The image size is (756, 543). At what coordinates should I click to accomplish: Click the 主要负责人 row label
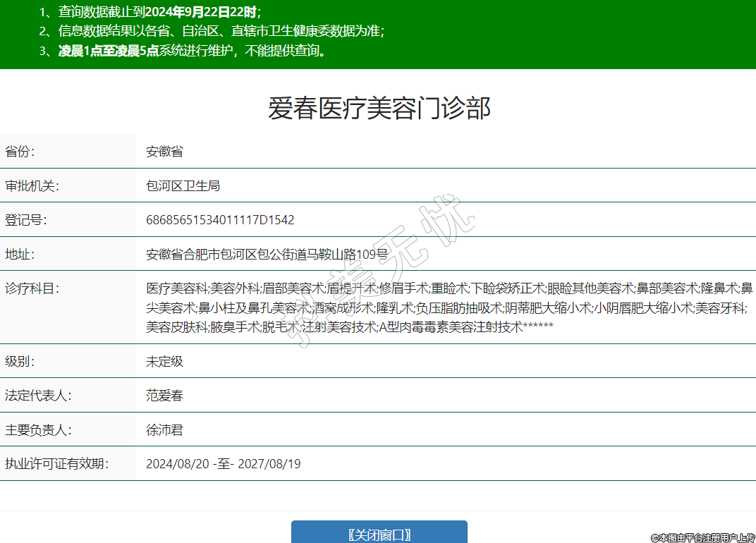click(38, 429)
